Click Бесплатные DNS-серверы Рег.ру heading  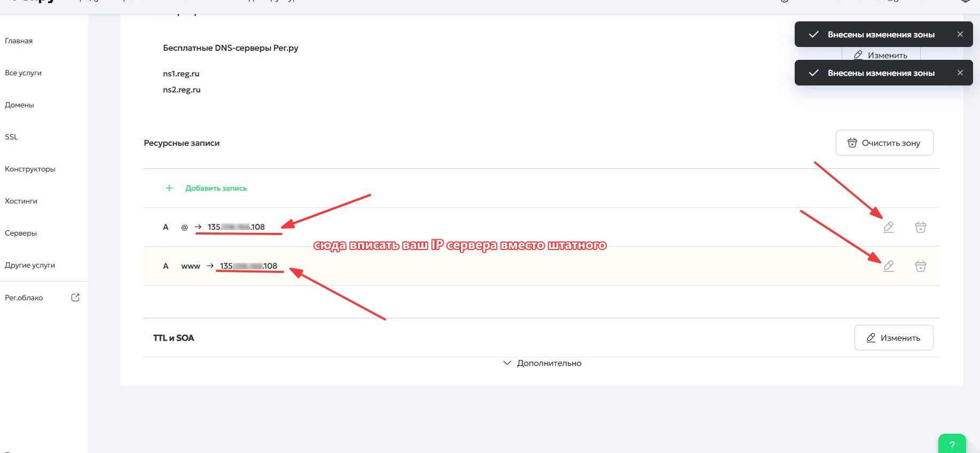(x=231, y=48)
